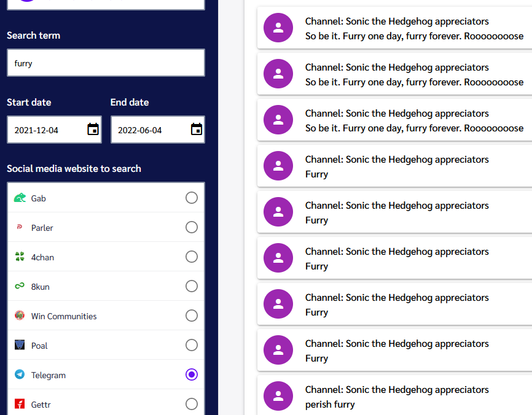Screen dimensions: 532x415
Task: Click the 'perish furry' message text
Action: (330, 404)
